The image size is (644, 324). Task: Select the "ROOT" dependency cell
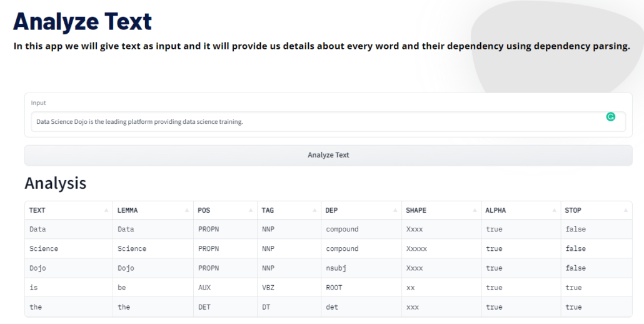coord(334,288)
